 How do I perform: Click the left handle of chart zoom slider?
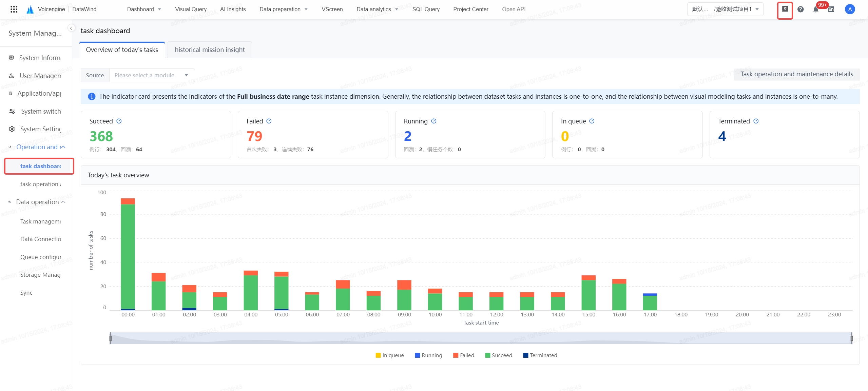click(x=111, y=338)
